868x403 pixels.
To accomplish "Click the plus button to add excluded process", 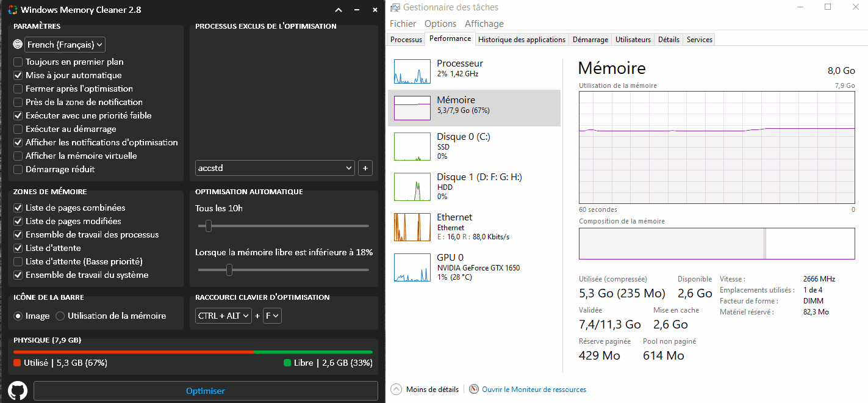I will click(x=365, y=168).
